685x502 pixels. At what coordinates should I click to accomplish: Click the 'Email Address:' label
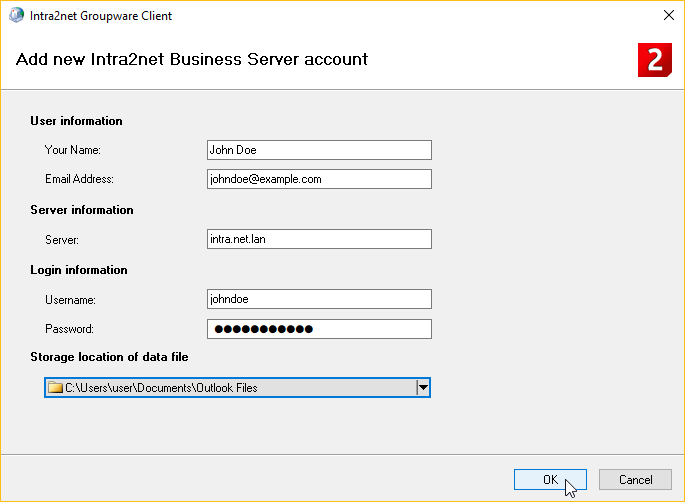tap(79, 179)
